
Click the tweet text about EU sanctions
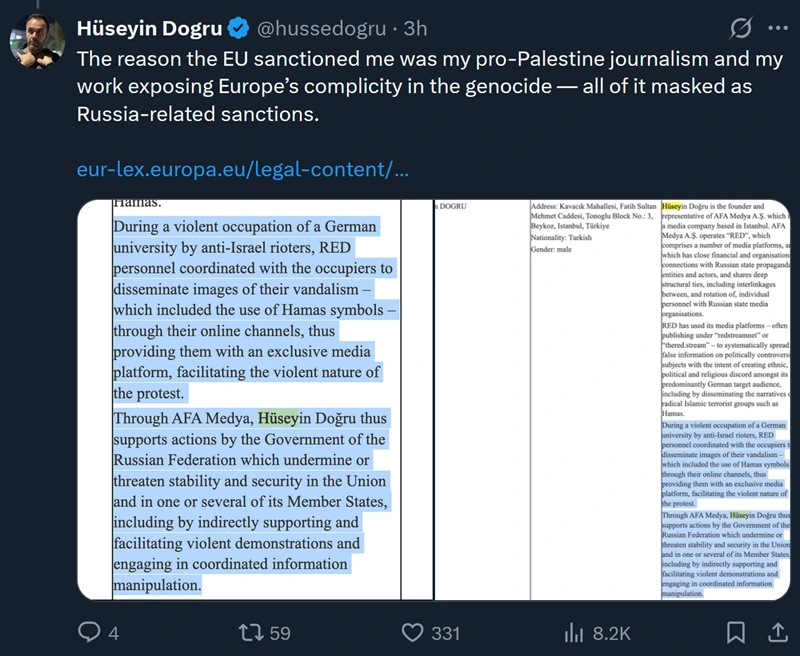430,87
